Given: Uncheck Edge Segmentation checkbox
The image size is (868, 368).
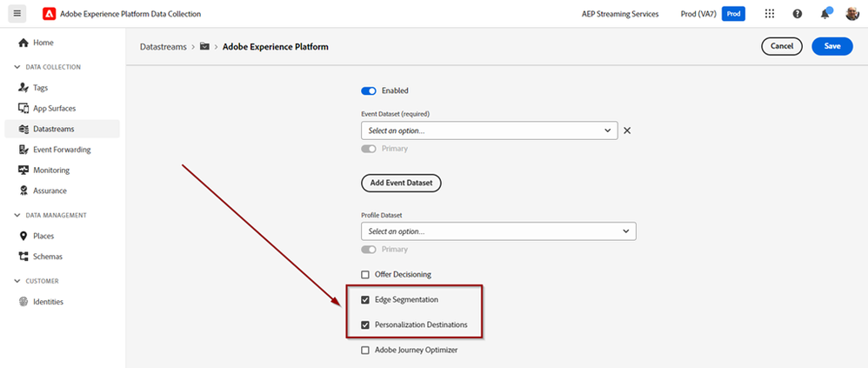Looking at the screenshot, I should pos(365,300).
